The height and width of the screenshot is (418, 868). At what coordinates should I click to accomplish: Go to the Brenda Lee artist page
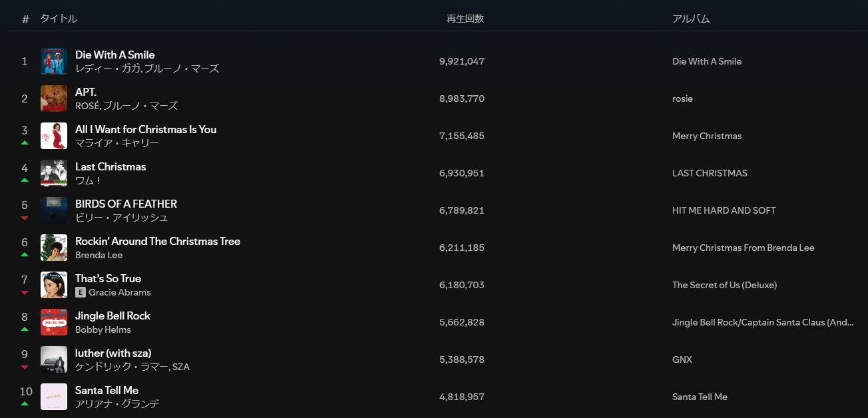[99, 255]
